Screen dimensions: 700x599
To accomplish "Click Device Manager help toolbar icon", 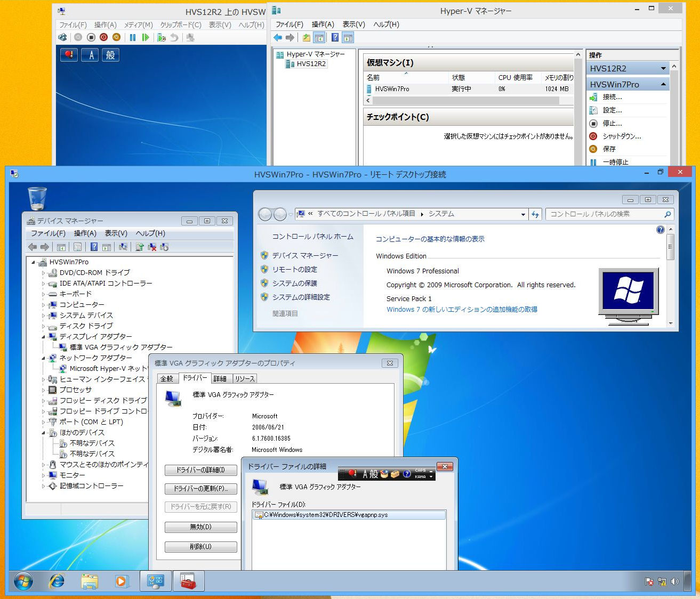I will coord(94,247).
